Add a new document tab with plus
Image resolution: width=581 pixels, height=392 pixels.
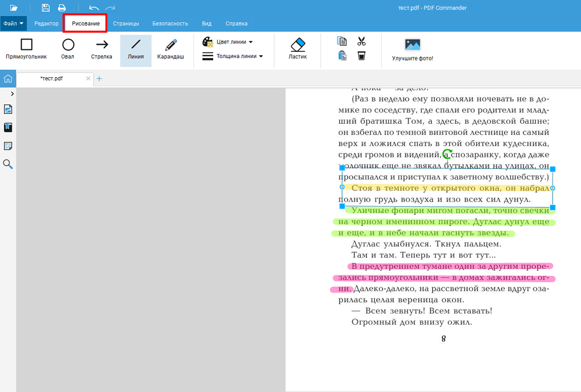coord(99,78)
